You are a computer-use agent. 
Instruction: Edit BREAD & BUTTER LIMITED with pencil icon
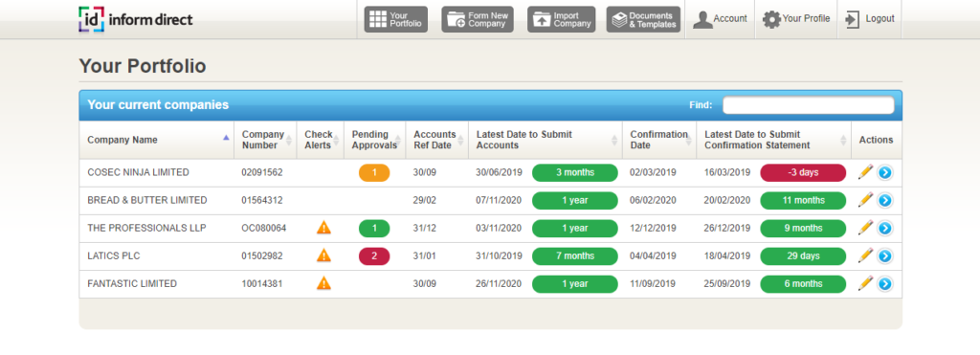865,200
